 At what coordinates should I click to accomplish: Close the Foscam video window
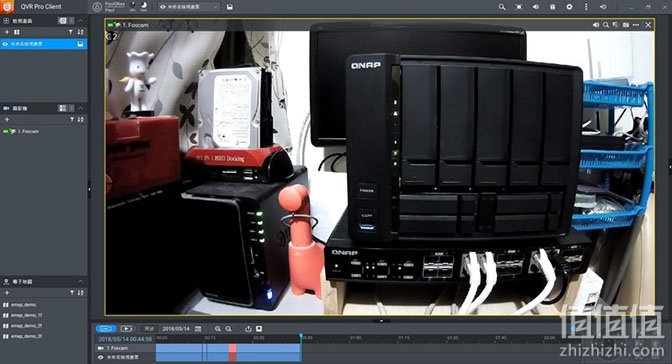coord(648,25)
